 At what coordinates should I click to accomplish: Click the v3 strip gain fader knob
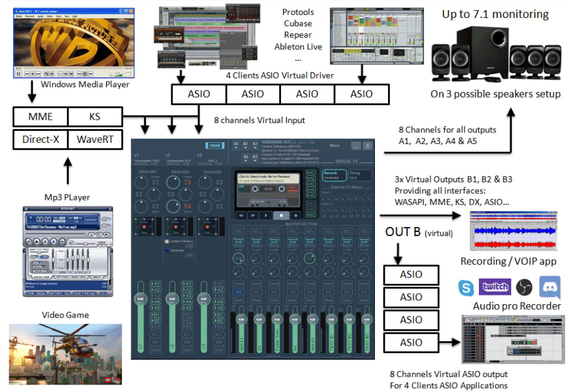point(204,299)
